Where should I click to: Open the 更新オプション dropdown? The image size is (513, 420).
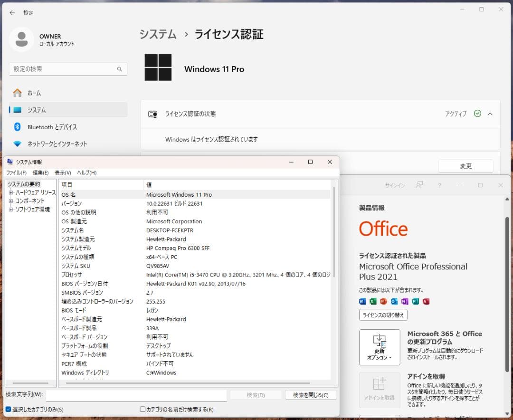(379, 347)
